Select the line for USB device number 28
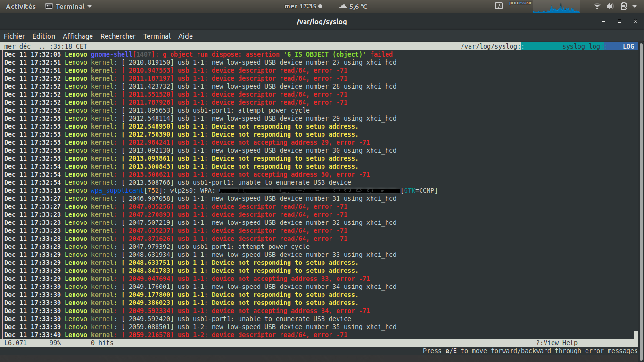The image size is (644, 362). (x=200, y=86)
